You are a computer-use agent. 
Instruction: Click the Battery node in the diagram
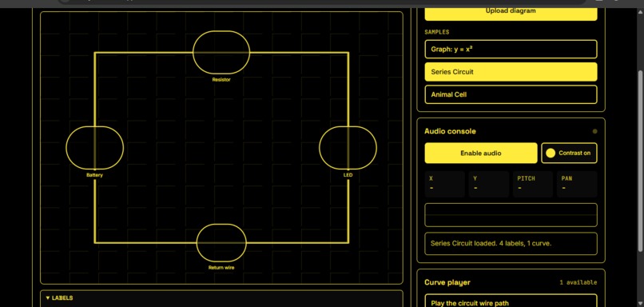pyautogui.click(x=94, y=148)
